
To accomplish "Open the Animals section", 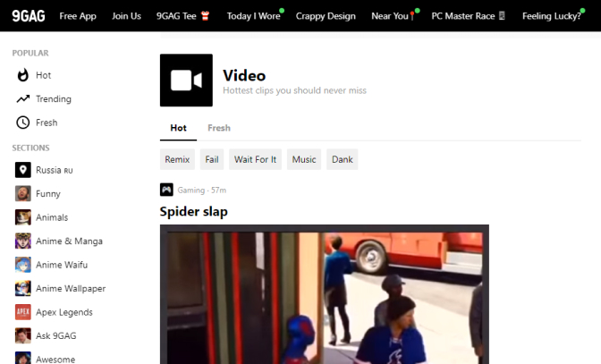I will [52, 217].
